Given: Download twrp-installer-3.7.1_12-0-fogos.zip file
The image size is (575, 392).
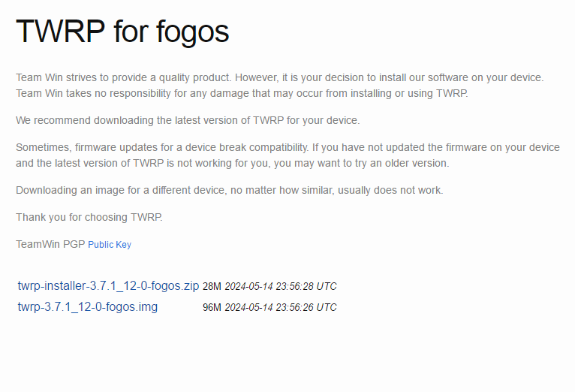Looking at the screenshot, I should [108, 285].
